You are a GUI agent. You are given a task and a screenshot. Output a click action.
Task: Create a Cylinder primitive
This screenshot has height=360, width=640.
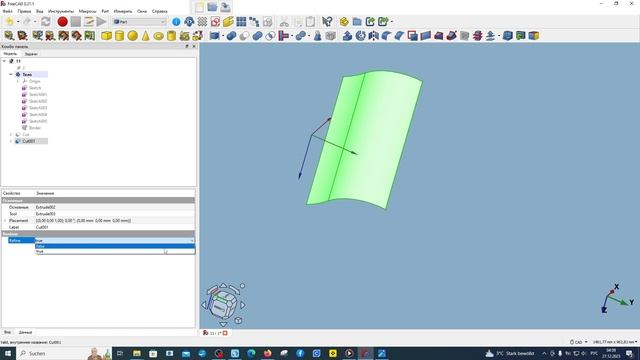pos(119,36)
